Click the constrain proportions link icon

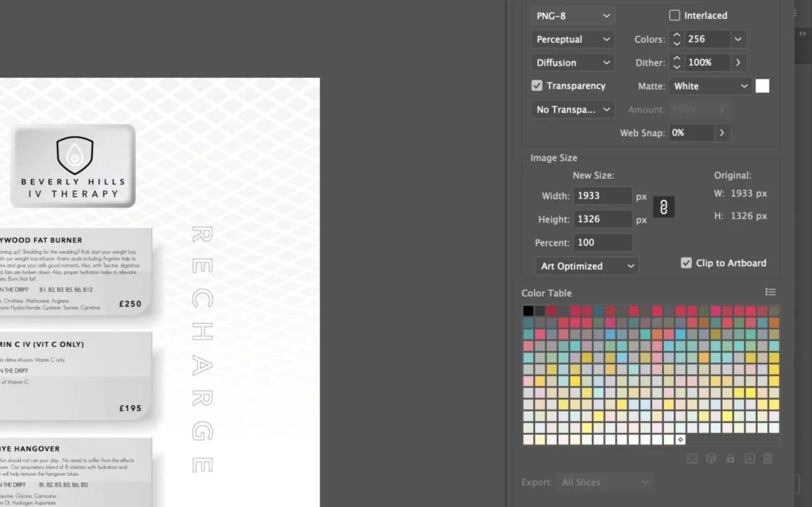point(664,207)
